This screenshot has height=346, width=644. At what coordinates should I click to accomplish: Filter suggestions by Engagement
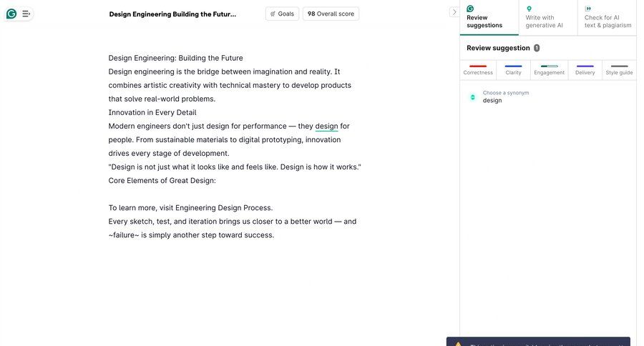(x=549, y=69)
